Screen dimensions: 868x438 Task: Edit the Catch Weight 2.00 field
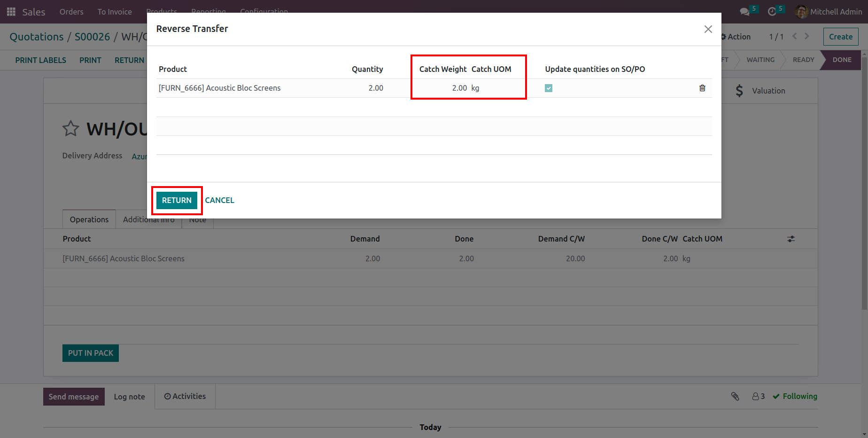coord(459,88)
